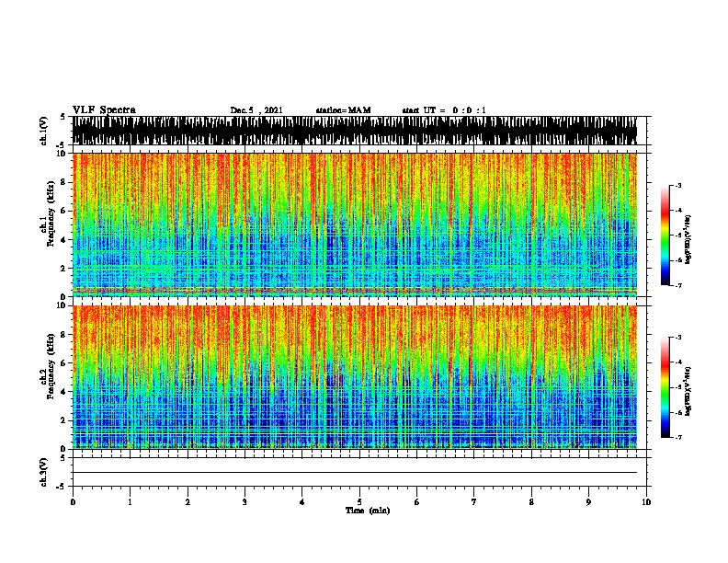The width and height of the screenshot is (728, 563).
Task: Click the 'station=MAM' header label
Action: click(343, 110)
